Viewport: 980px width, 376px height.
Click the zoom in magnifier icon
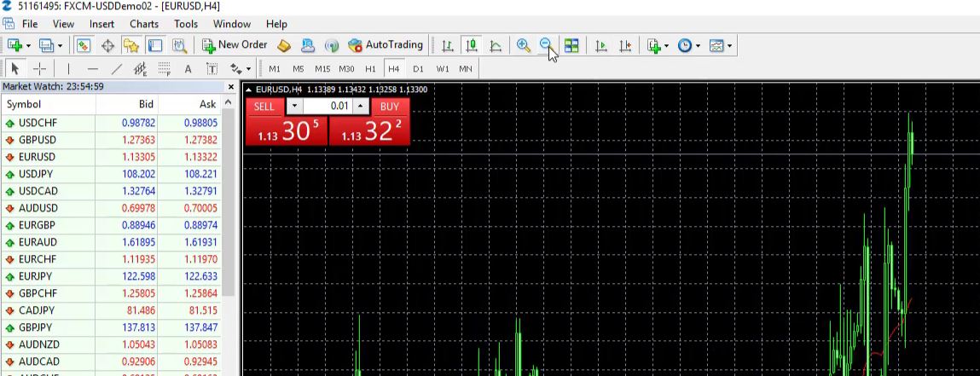(x=524, y=45)
